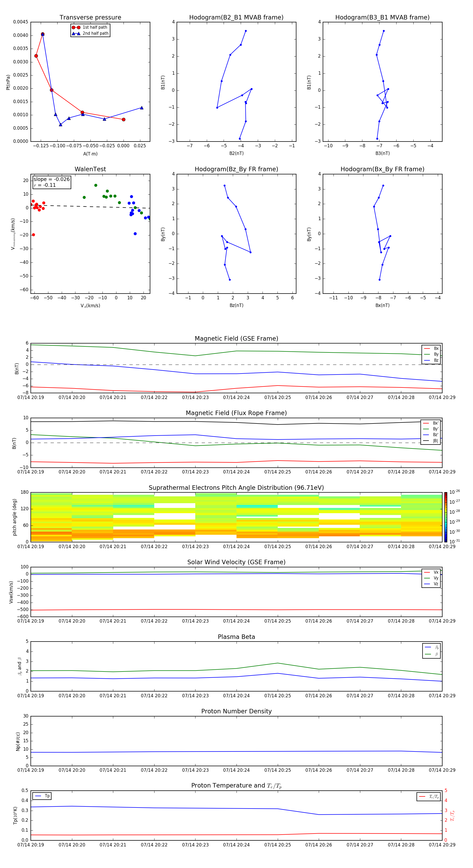Click the red outlier point near -20 in WalenTest
Image resolution: width=473 pixels, height=868 pixels.
click(x=33, y=235)
